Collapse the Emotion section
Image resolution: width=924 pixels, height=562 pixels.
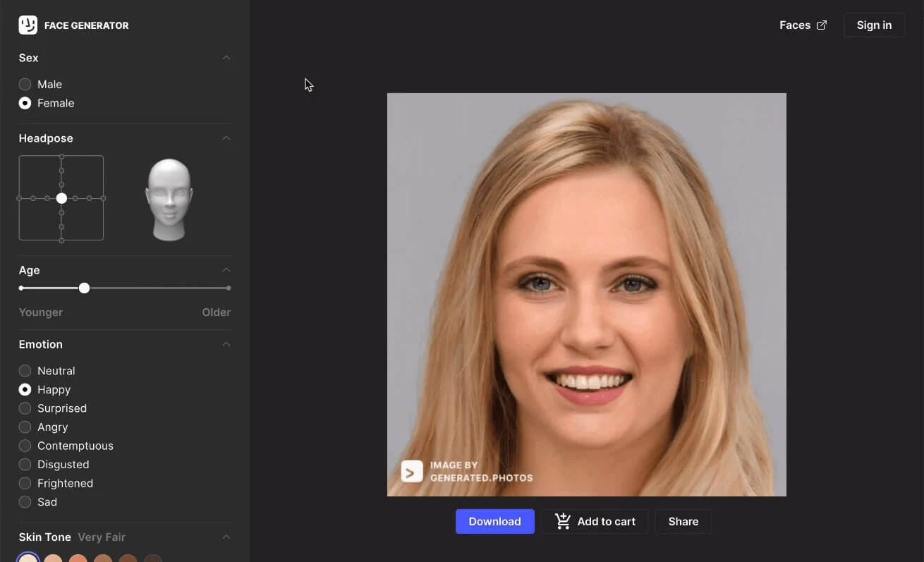[226, 344]
